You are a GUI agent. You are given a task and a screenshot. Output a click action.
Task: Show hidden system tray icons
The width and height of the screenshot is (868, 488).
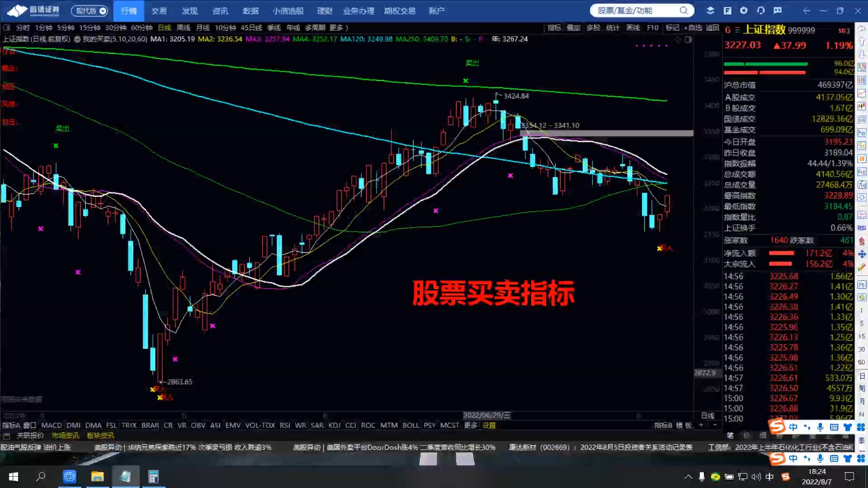click(688, 477)
